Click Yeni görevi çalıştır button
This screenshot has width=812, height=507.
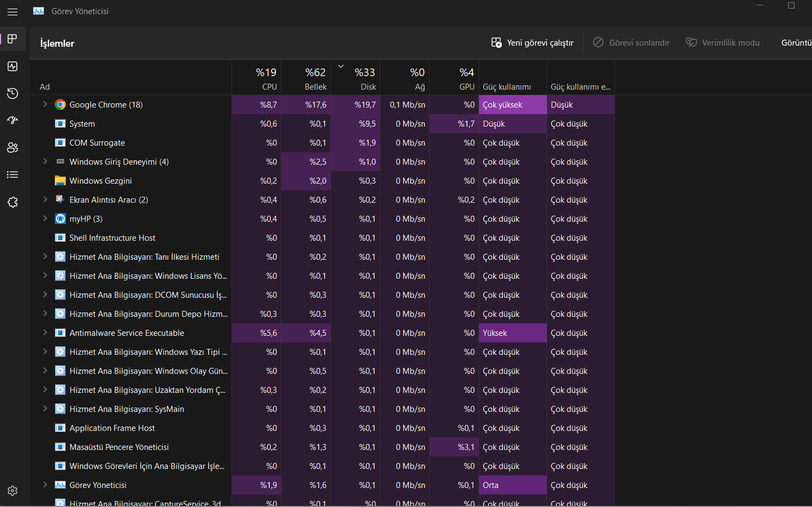point(532,43)
